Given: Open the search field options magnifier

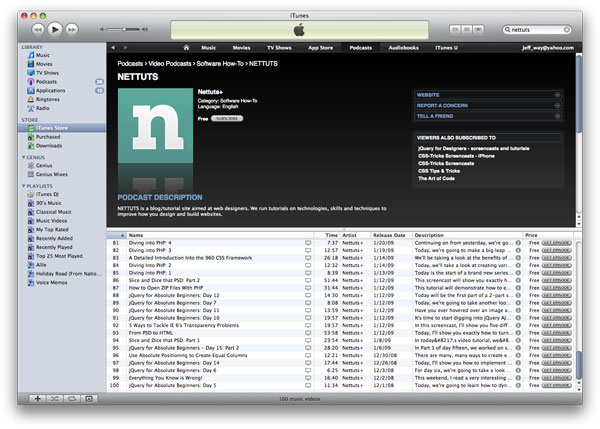Looking at the screenshot, I should [507, 29].
